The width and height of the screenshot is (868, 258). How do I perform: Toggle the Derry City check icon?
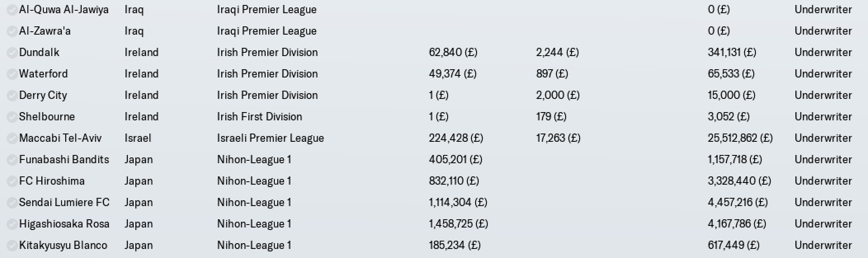(x=12, y=95)
